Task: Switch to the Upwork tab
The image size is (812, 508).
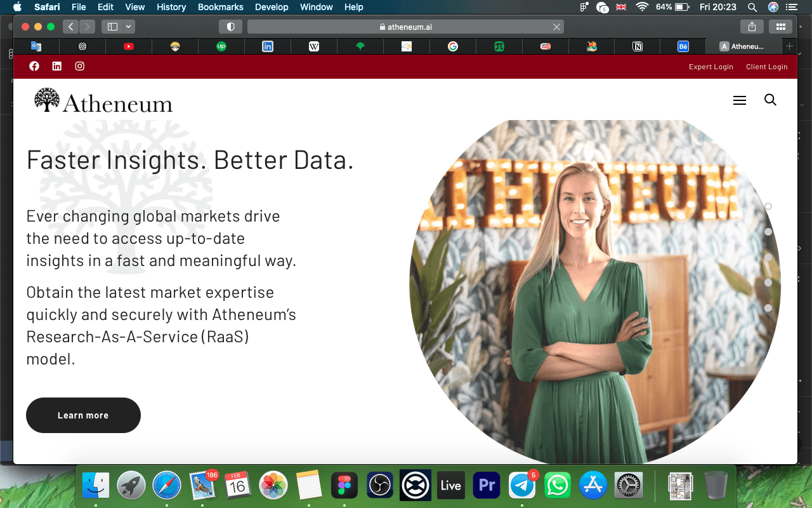Action: click(x=221, y=46)
